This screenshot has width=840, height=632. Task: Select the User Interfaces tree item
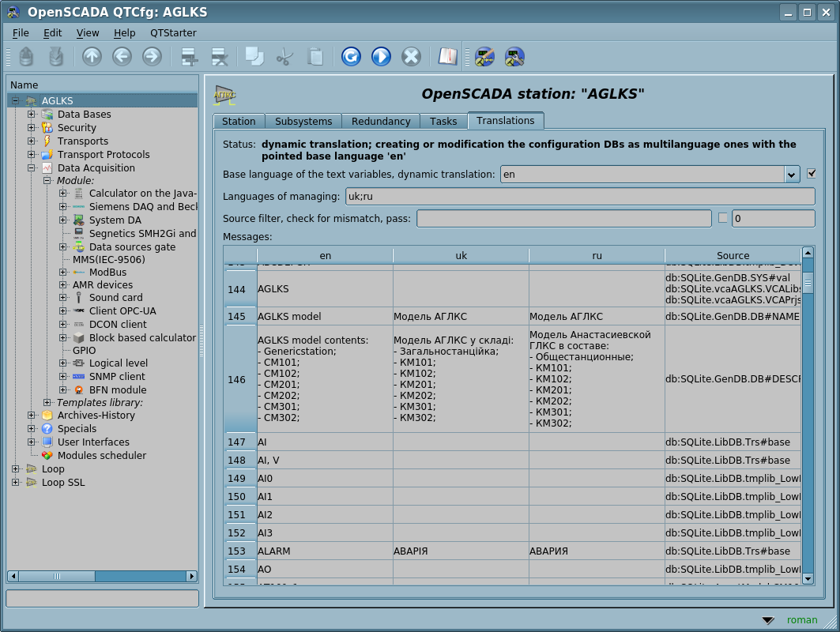93,442
